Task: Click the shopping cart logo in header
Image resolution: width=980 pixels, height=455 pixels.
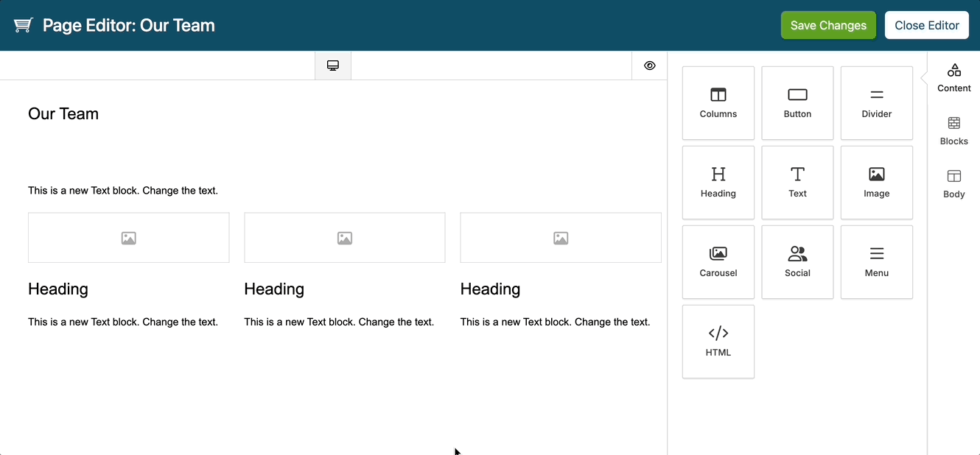Action: tap(23, 24)
